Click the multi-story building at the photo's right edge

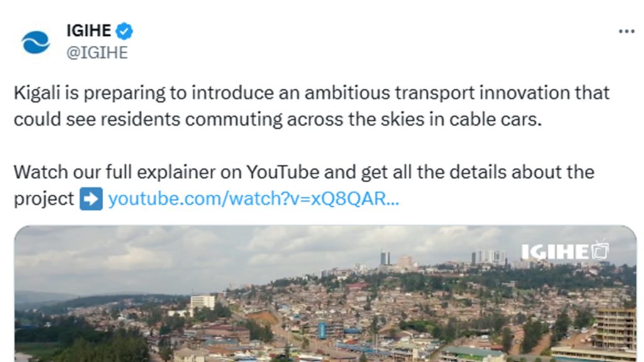(x=615, y=329)
